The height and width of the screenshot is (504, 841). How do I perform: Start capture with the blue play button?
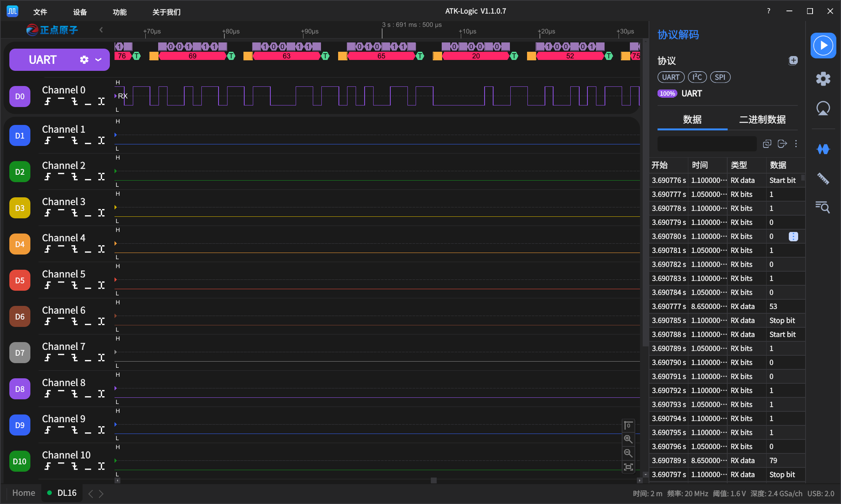click(x=823, y=46)
